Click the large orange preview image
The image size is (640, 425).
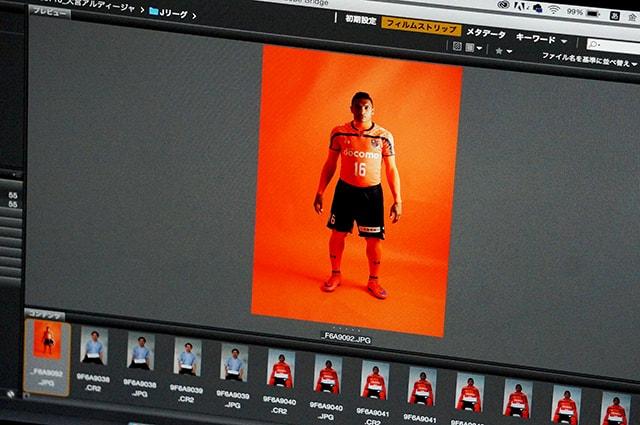tap(357, 190)
